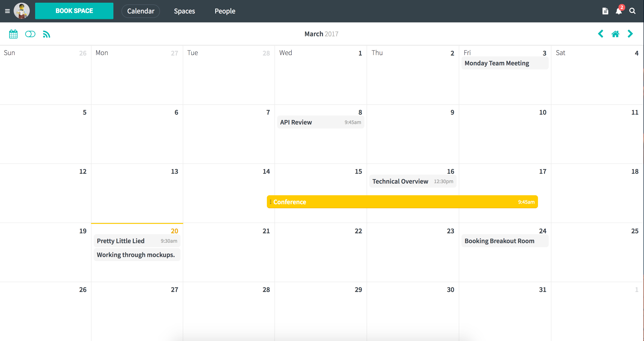Open the Technical Overview event
Viewport: 644px width, 341px height.
point(413,181)
